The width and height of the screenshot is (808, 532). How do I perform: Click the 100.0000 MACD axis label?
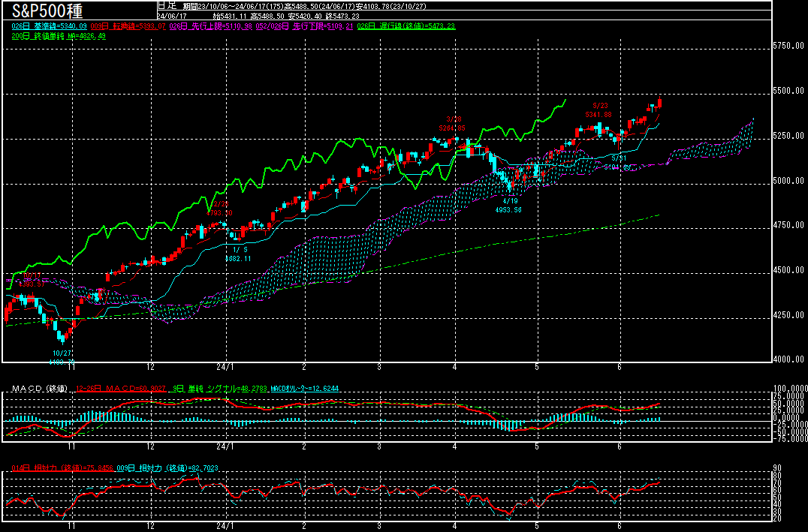tap(791, 389)
